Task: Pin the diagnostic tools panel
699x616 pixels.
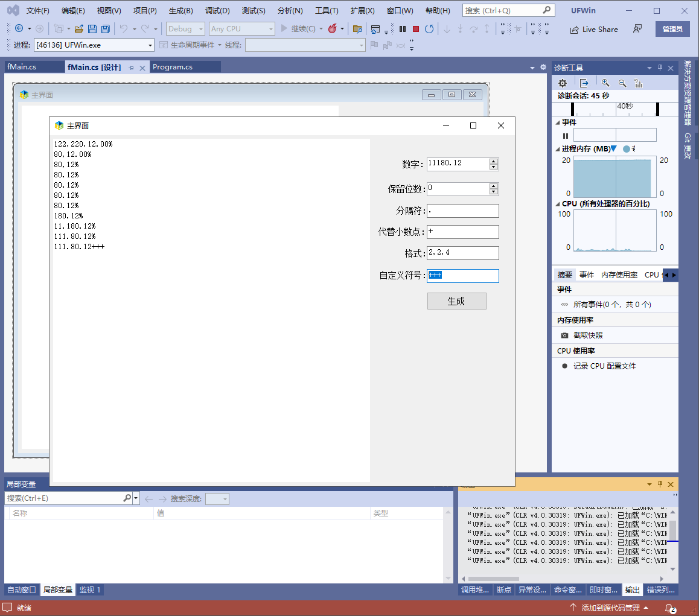Action: click(660, 68)
